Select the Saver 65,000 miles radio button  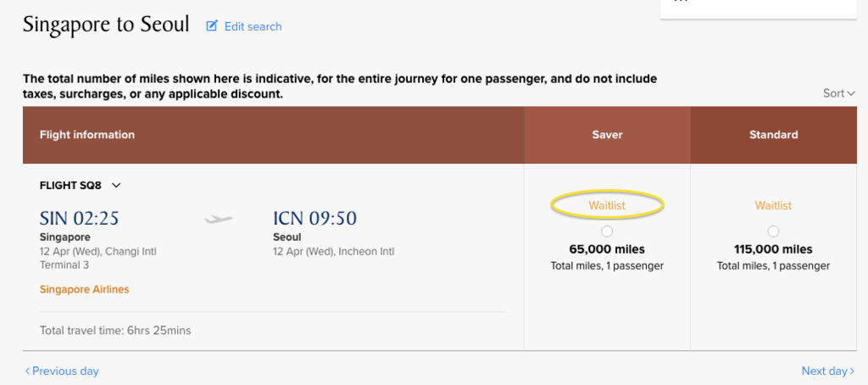(x=607, y=232)
